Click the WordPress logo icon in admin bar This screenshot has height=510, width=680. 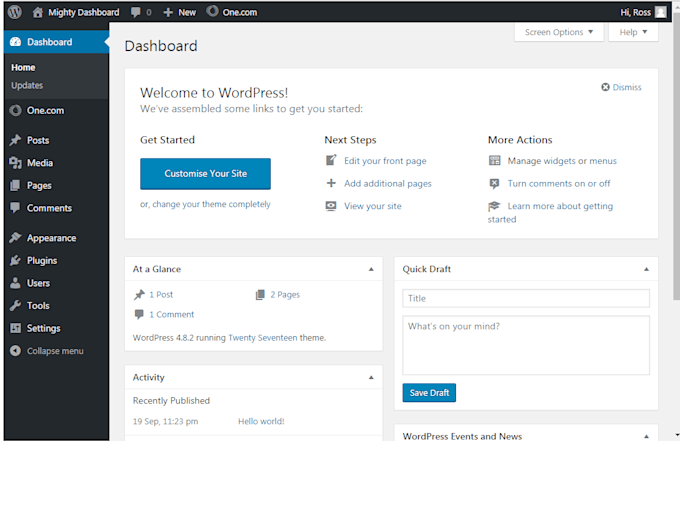pos(15,12)
